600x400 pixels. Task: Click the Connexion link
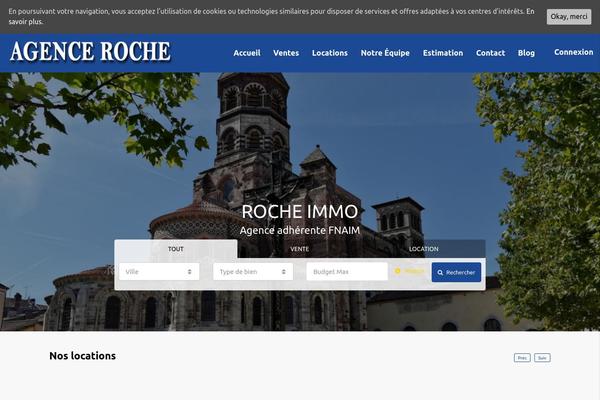click(574, 52)
